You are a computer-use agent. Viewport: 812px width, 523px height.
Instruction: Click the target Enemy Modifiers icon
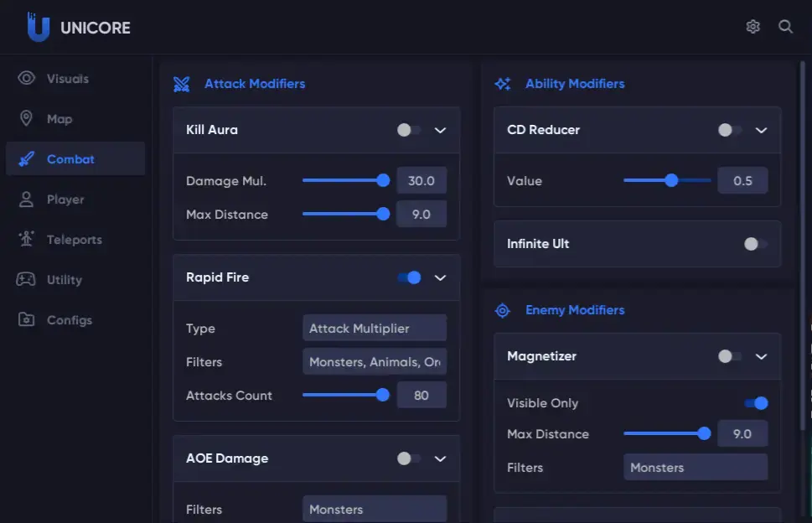(x=502, y=310)
